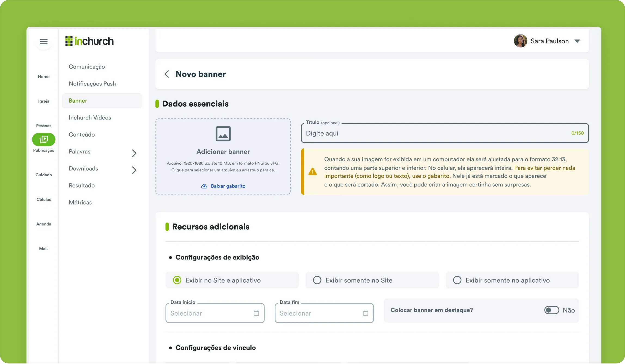Expand the Downloads submenu chevron

pyautogui.click(x=134, y=170)
